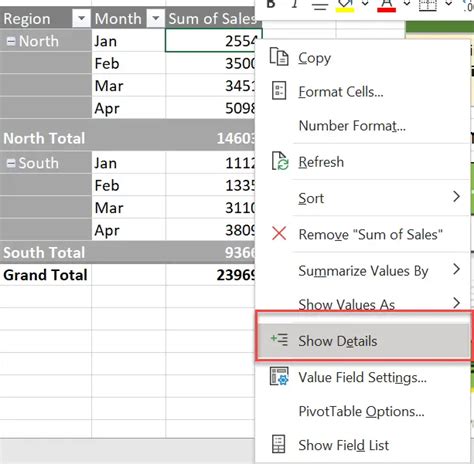The width and height of the screenshot is (474, 464).
Task: Collapse the South region group
Action: pyautogui.click(x=11, y=163)
